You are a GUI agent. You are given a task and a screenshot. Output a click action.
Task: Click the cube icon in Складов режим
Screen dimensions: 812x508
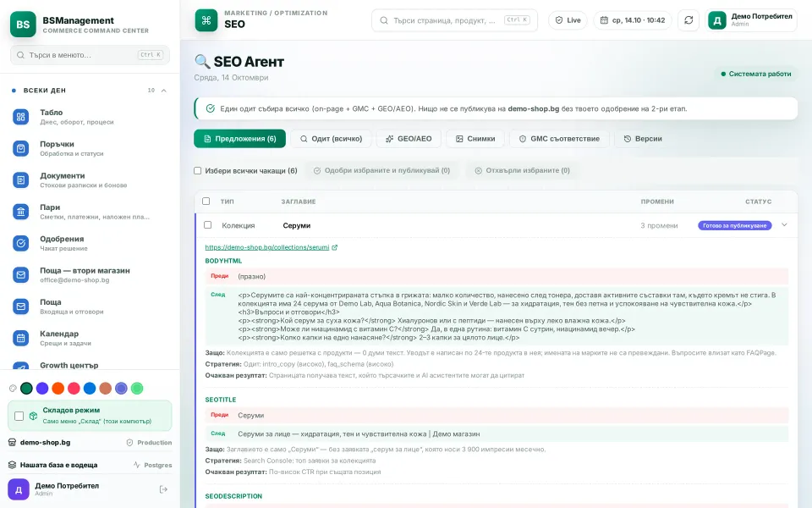[33, 416]
